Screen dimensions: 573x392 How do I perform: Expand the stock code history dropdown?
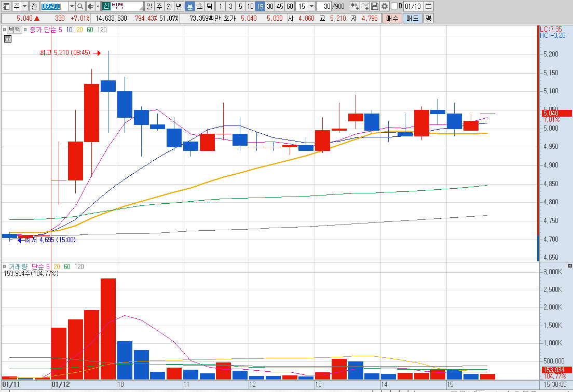pos(72,6)
